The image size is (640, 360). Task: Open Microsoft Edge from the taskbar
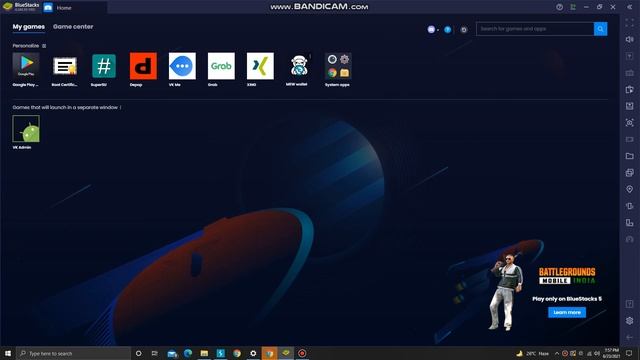coord(188,353)
